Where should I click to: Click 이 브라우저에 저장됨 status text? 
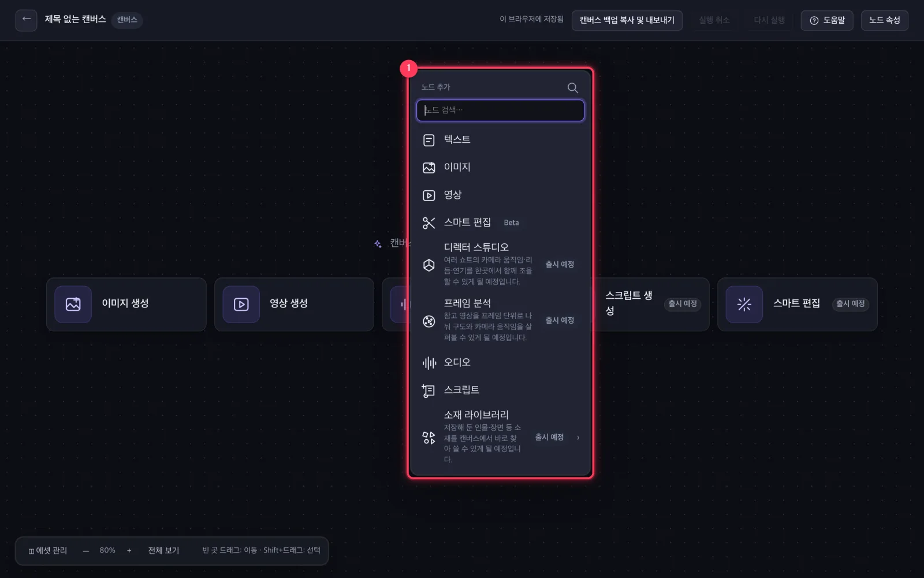click(x=531, y=20)
